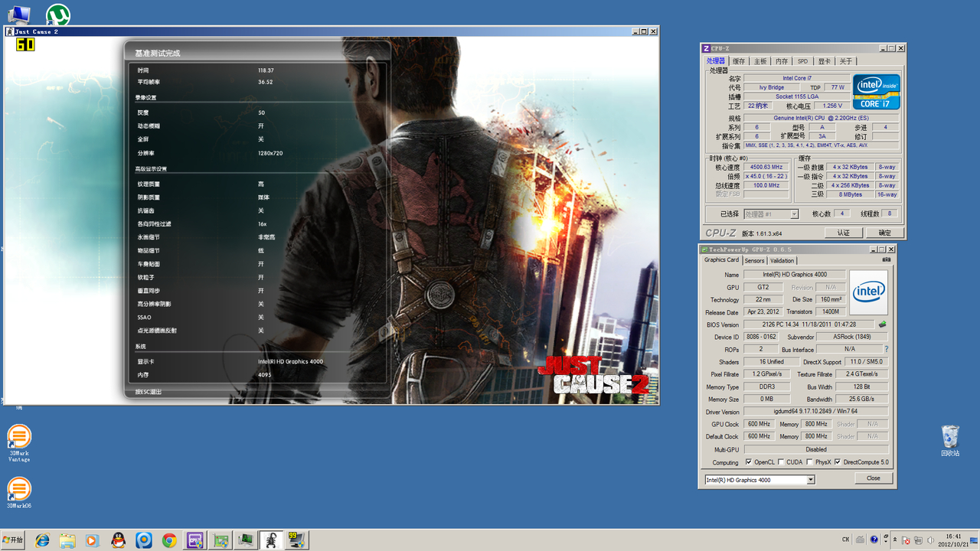Toggle the DirectCompute 5.0 checkbox
This screenshot has width=980, height=551.
[x=838, y=462]
